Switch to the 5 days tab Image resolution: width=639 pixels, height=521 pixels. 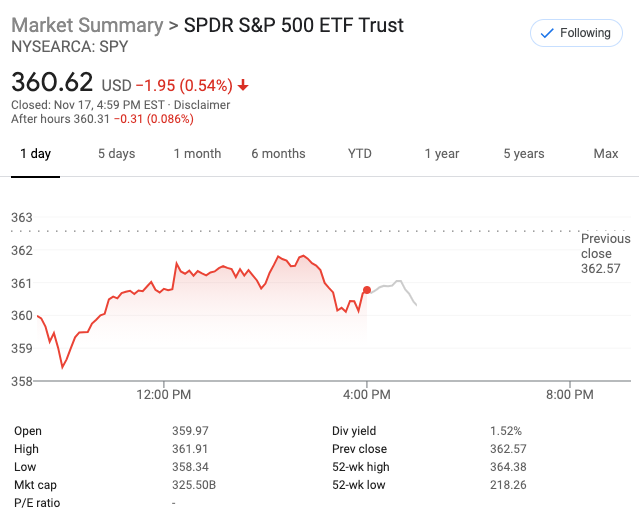click(116, 154)
